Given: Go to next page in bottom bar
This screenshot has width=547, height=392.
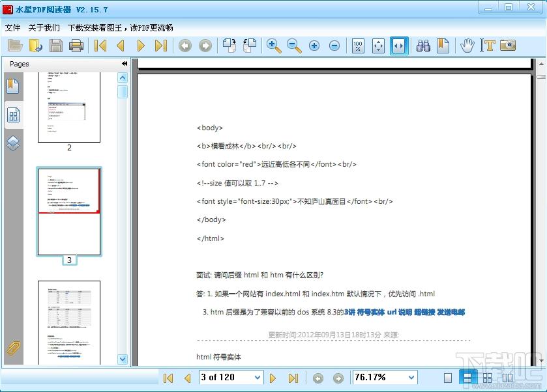Looking at the screenshot, I should (x=273, y=378).
